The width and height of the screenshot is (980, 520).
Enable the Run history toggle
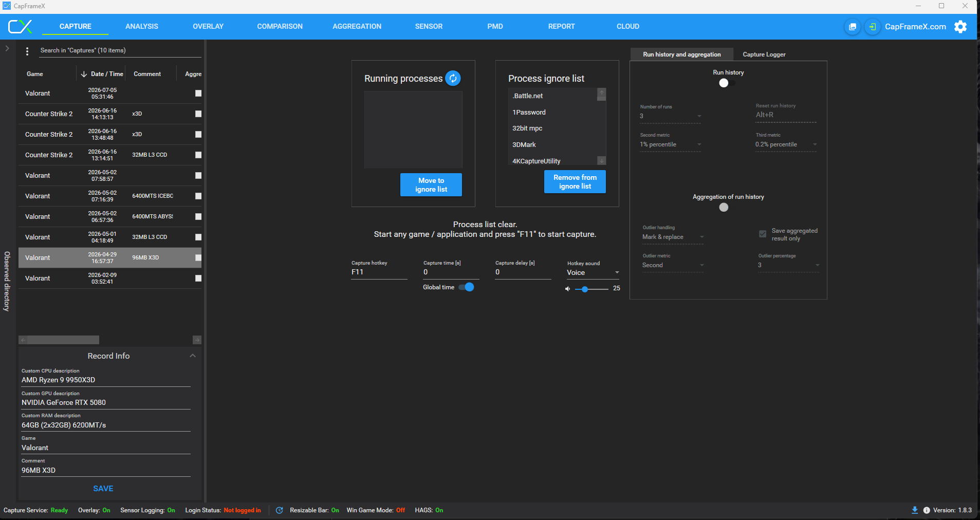(727, 83)
